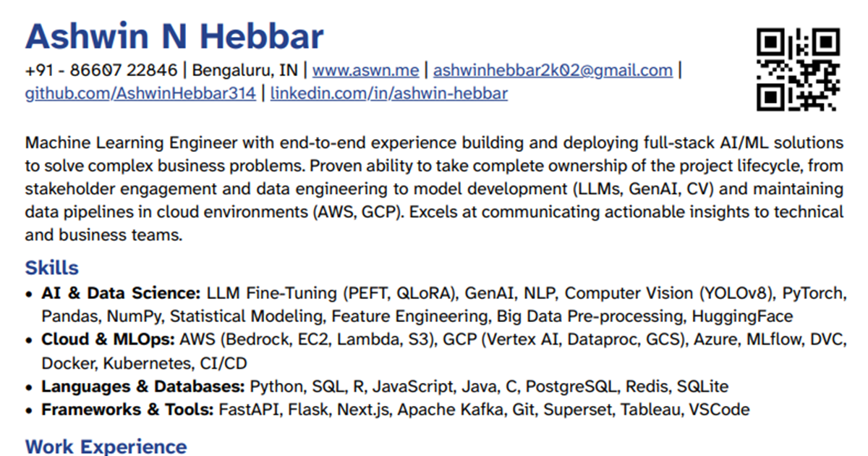Open the www.aswn.me website link
This screenshot has height=456, width=868.
(365, 71)
